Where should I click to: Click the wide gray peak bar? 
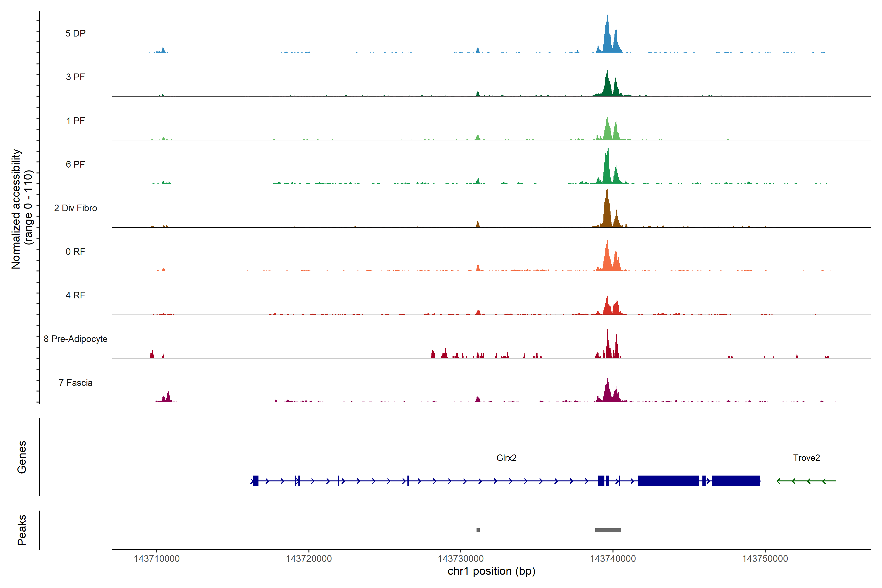click(x=608, y=530)
